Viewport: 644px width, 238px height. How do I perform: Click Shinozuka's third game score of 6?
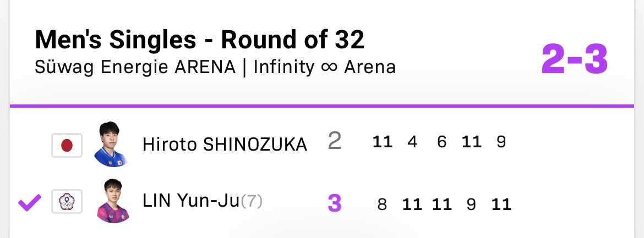pyautogui.click(x=441, y=142)
